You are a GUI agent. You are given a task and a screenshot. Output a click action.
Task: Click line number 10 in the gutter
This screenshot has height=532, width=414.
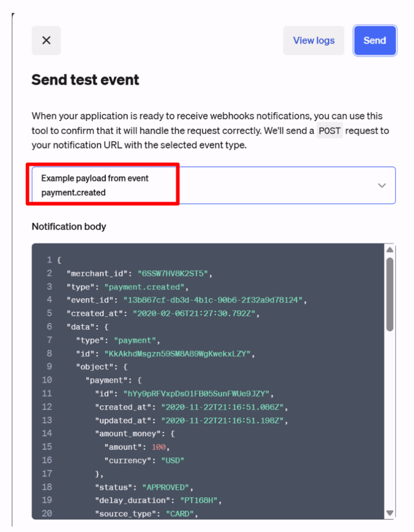(x=47, y=380)
